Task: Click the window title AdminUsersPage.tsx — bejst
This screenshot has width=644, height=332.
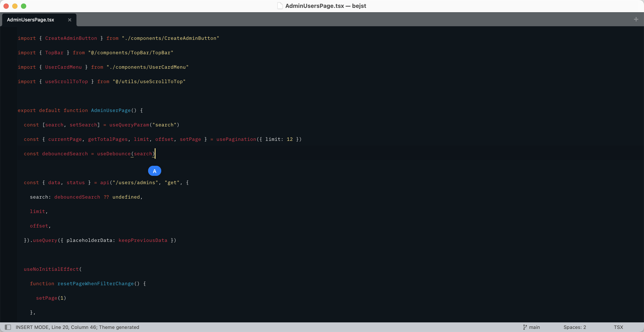Action: point(325,6)
